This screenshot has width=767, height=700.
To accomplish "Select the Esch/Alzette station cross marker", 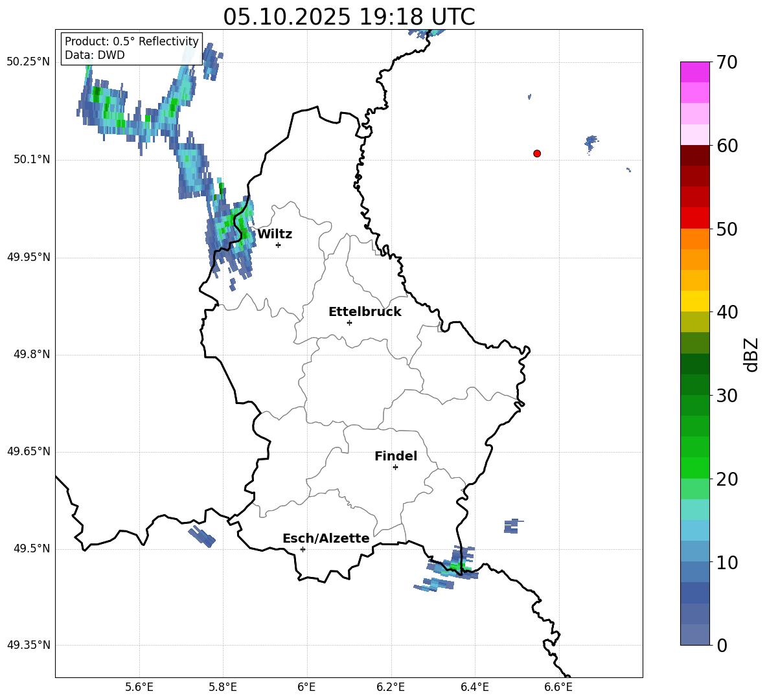I will (x=303, y=549).
